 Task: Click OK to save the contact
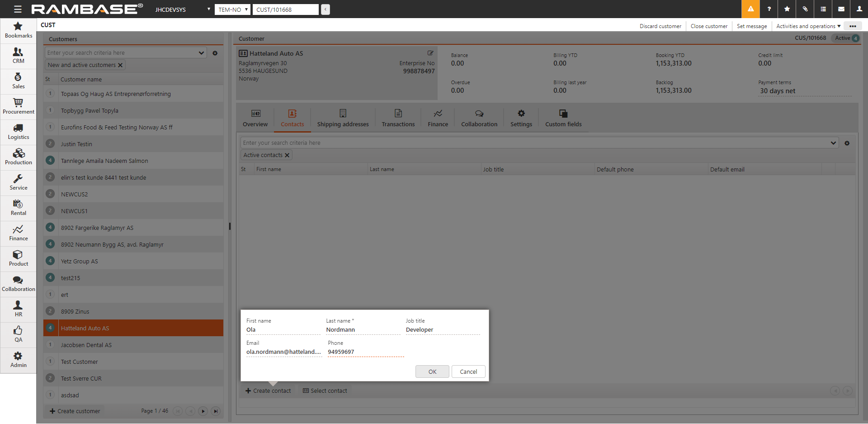(x=432, y=372)
